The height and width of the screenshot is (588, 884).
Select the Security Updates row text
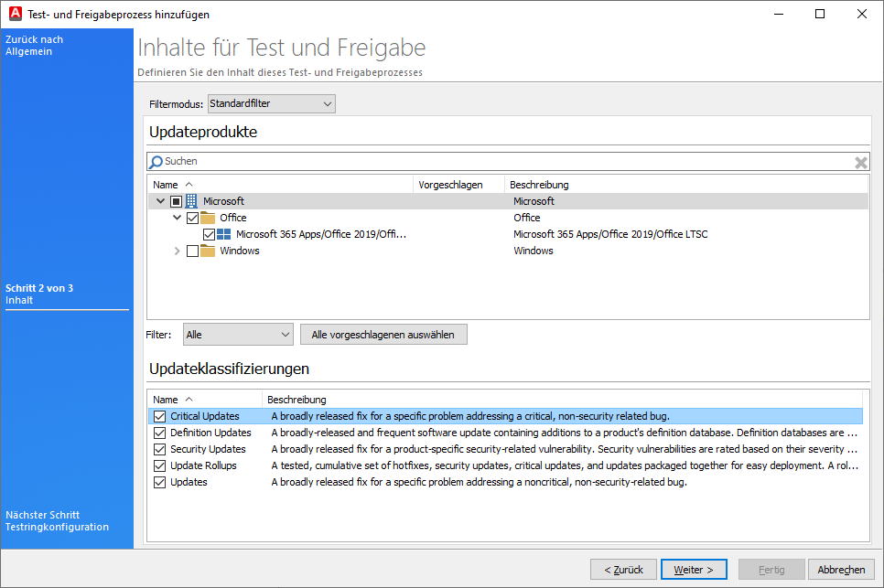[208, 449]
